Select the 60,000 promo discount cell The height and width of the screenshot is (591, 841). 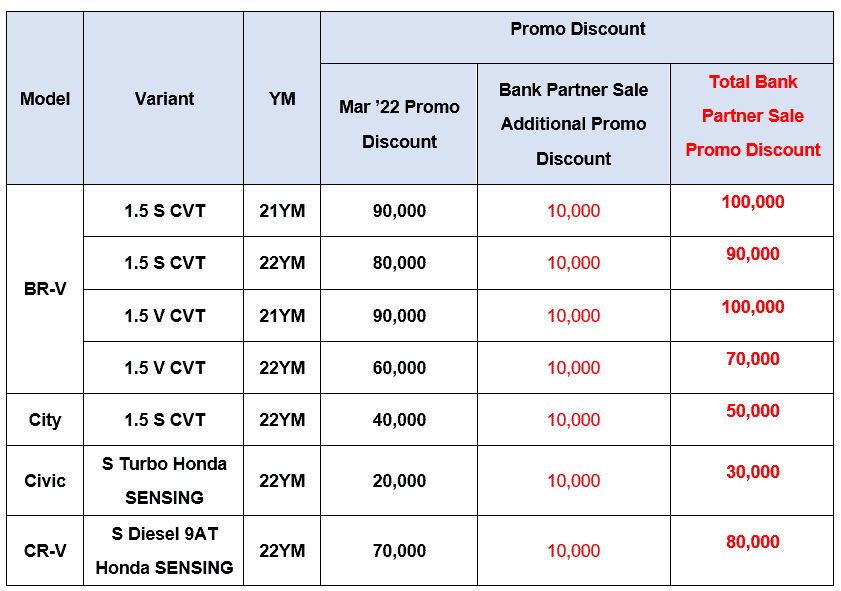(x=399, y=368)
